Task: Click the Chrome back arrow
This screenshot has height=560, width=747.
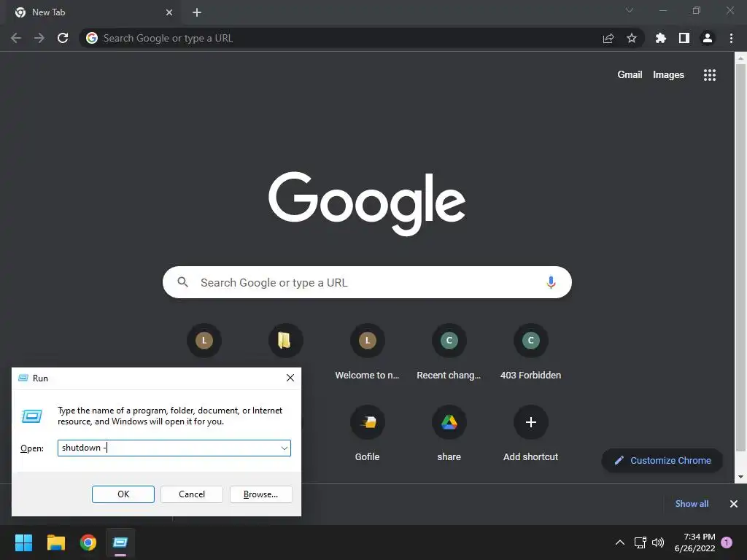Action: pyautogui.click(x=16, y=38)
